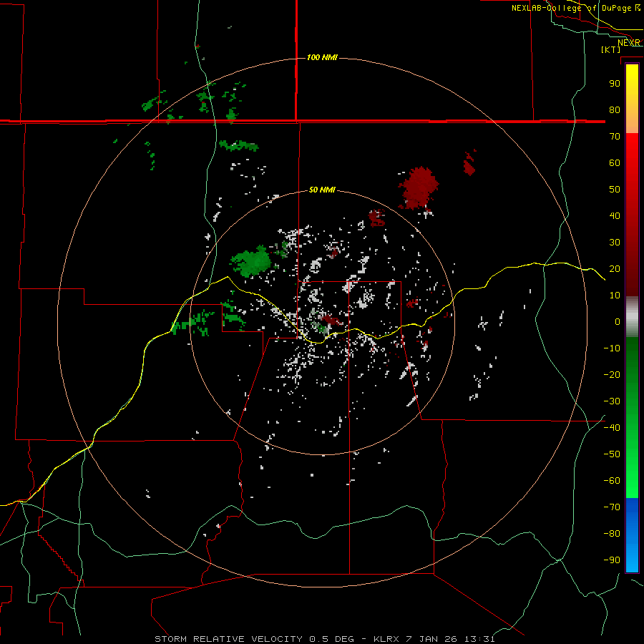
Task: Click the -90 value on the velocity scale
Action: click(x=612, y=560)
